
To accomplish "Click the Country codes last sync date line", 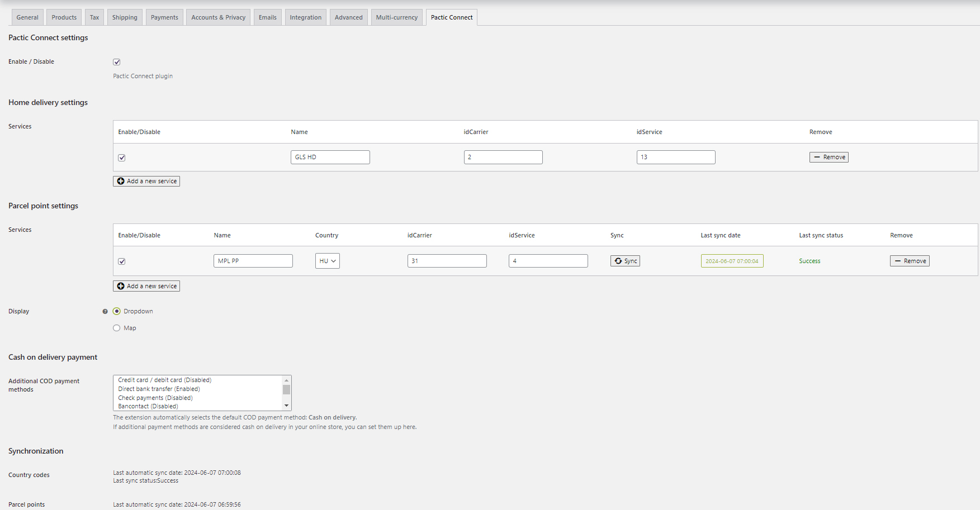I will pyautogui.click(x=177, y=473).
